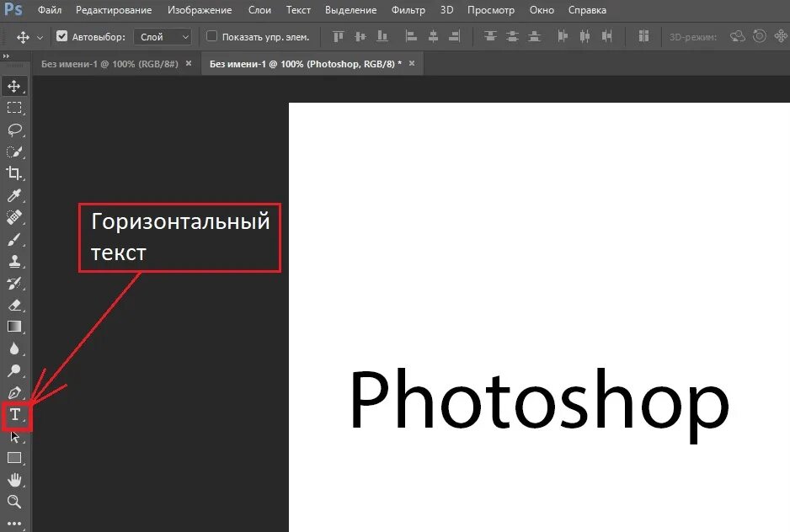Align bottom edges of layers
790x532 pixels.
(x=382, y=36)
